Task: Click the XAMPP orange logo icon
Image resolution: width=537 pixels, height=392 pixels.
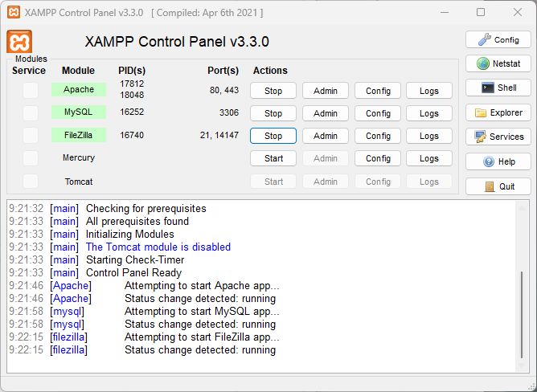Action: click(19, 42)
